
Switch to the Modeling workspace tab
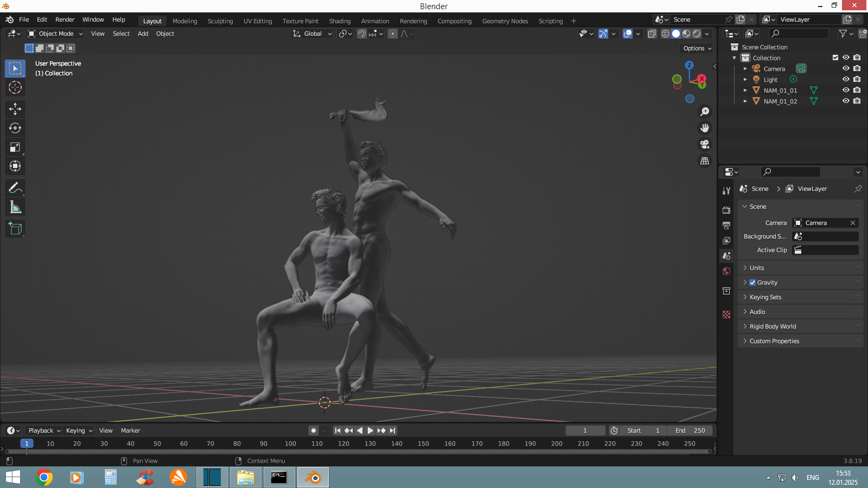click(185, 21)
